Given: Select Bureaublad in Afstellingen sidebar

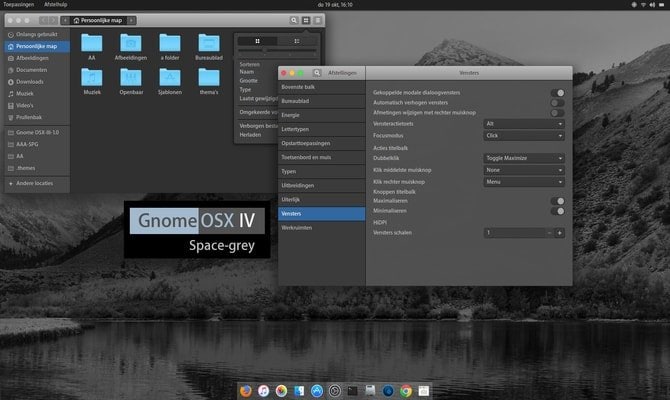Looking at the screenshot, I should tap(321, 101).
